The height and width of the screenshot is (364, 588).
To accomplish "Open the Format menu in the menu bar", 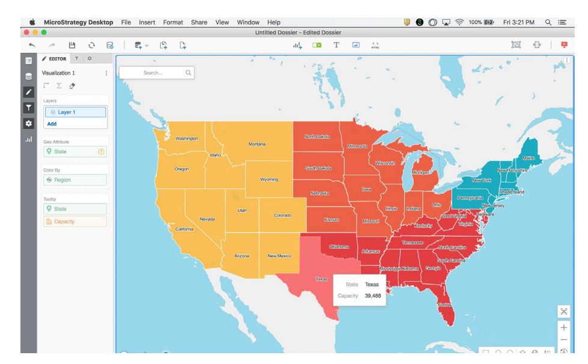I will (173, 22).
